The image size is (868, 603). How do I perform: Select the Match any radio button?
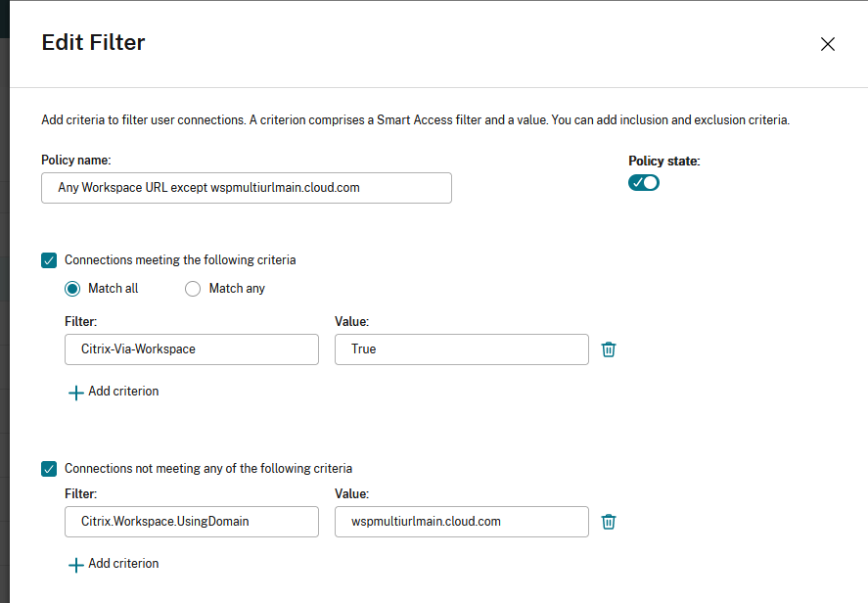coord(193,289)
